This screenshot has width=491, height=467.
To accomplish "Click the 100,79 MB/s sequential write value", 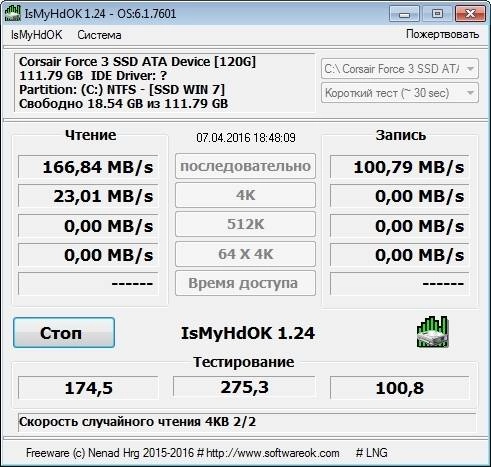I will (399, 167).
